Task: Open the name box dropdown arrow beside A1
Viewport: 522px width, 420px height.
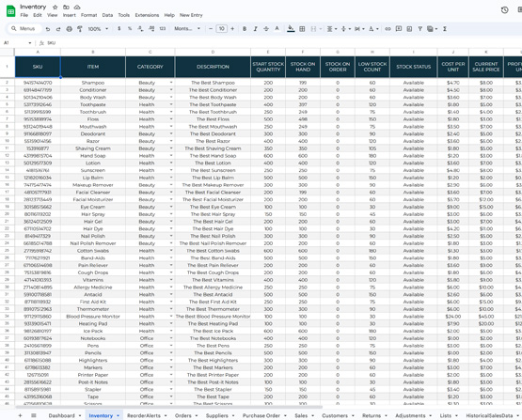Action: coord(30,43)
